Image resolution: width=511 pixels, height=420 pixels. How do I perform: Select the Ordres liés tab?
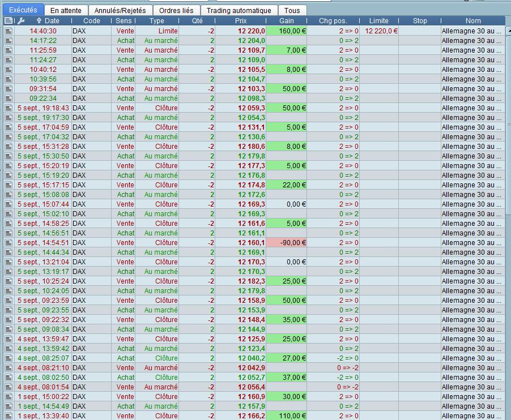tap(176, 10)
